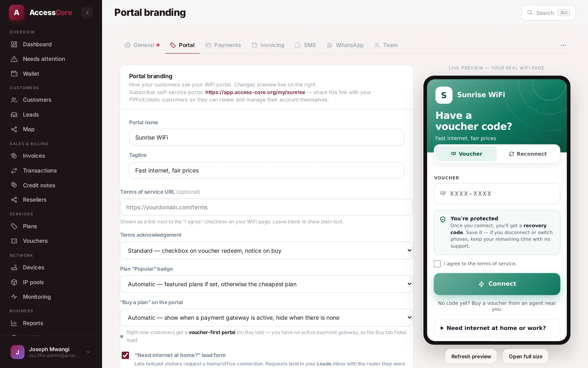Open the app.access-core.org/my/sunrise link
This screenshot has height=368, width=588.
pos(255,92)
